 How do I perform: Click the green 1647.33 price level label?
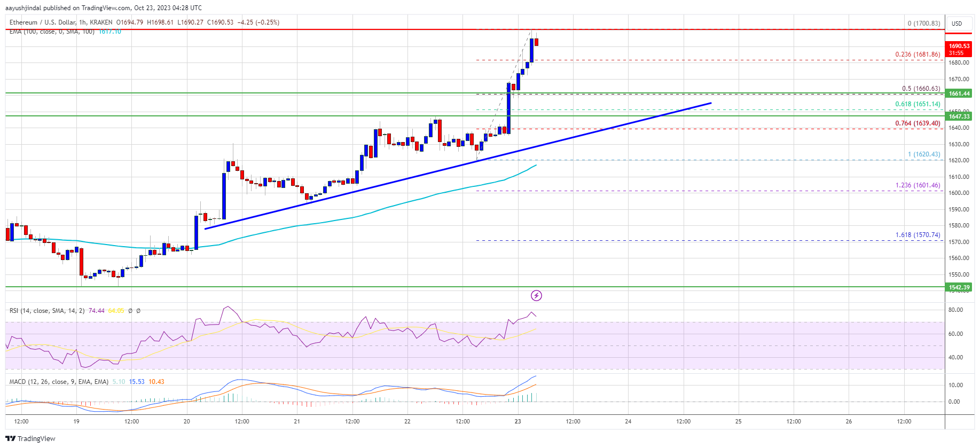959,116
